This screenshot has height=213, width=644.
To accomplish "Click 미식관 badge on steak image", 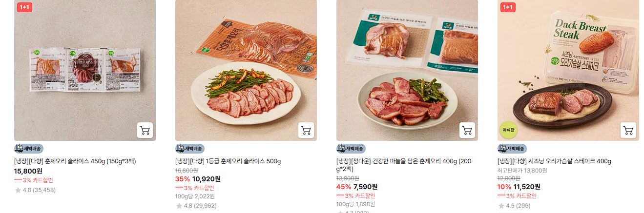I will pos(508,129).
